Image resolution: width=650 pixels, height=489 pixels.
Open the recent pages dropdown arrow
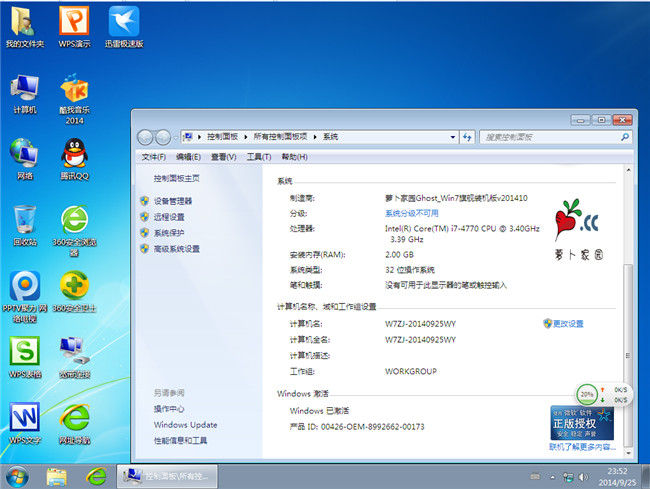click(x=175, y=138)
